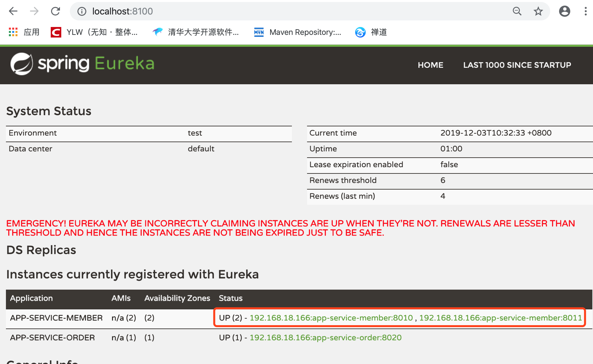Open the zoom magnifier icon in address bar

(x=517, y=11)
